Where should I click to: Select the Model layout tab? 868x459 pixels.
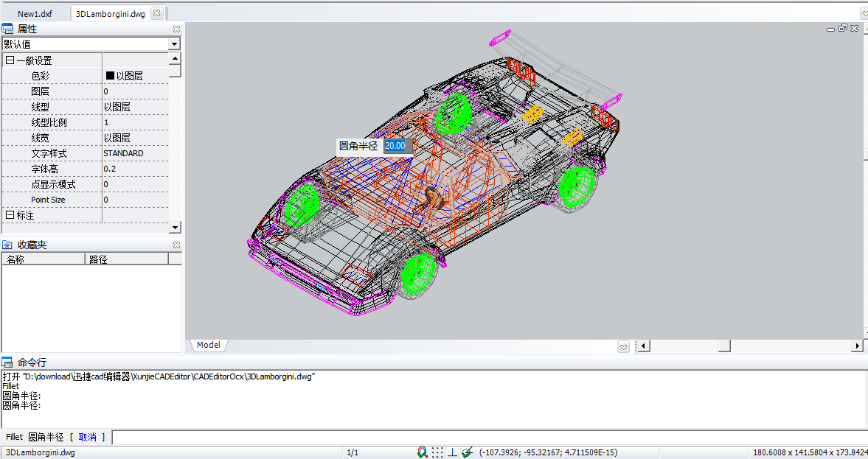click(x=209, y=345)
